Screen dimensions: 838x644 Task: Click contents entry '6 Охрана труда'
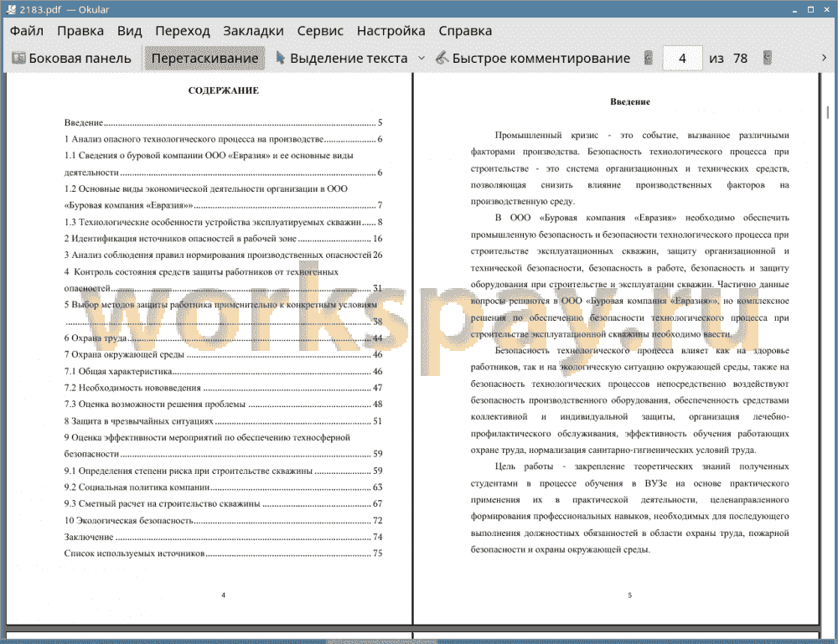[x=223, y=338]
